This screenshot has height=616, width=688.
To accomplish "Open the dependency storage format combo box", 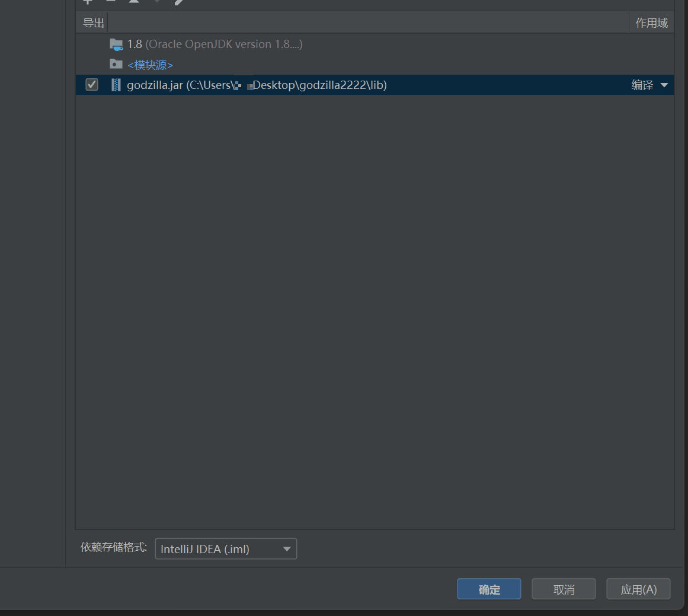I will pyautogui.click(x=226, y=549).
